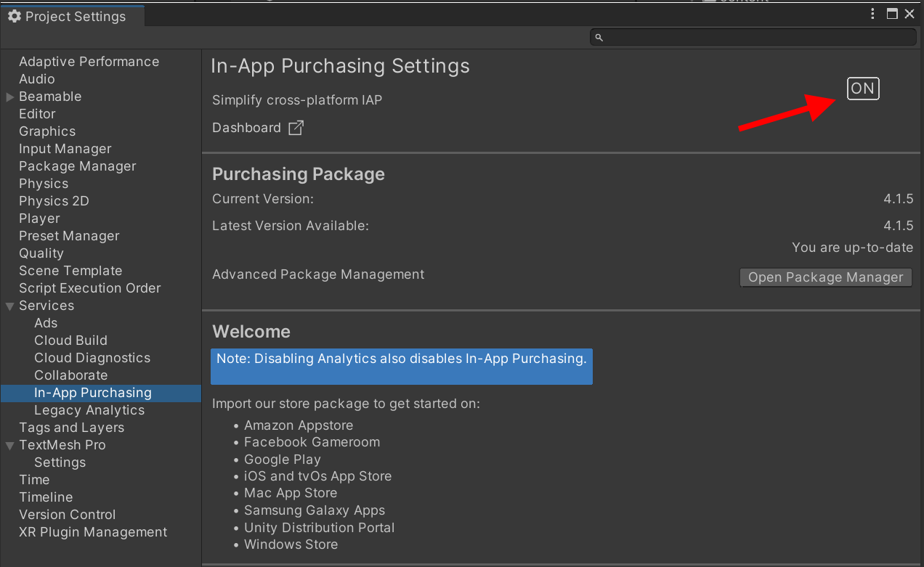Toggle In-App Purchasing ON switch

click(x=863, y=89)
